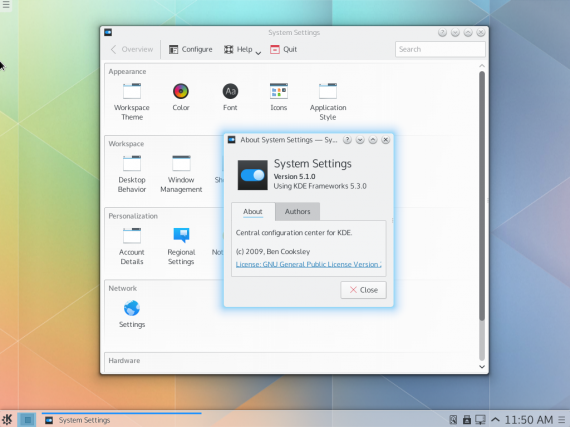Open the Help toolbar menu

(242, 49)
